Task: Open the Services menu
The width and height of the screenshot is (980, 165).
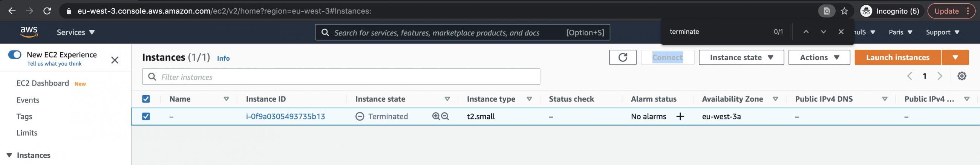Action: (75, 32)
